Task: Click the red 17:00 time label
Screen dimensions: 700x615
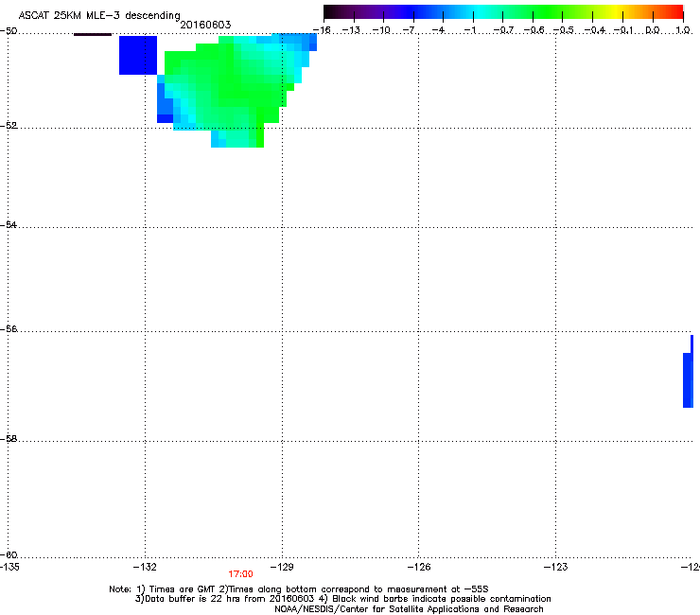Action: point(240,574)
